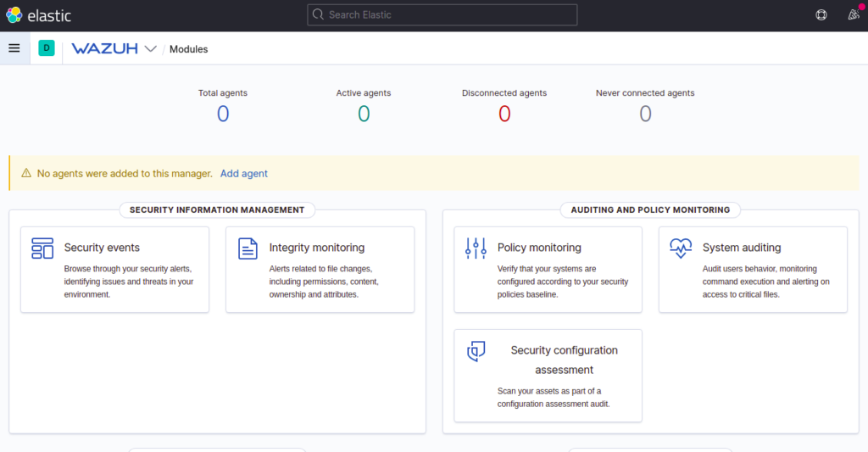Click the 'Verify that your systems' description
The image size is (868, 452).
563,282
